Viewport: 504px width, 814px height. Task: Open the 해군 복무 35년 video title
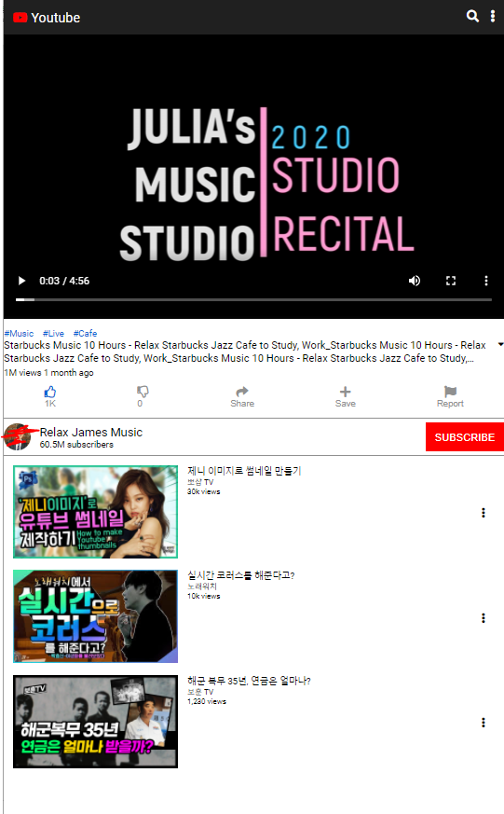(x=249, y=681)
